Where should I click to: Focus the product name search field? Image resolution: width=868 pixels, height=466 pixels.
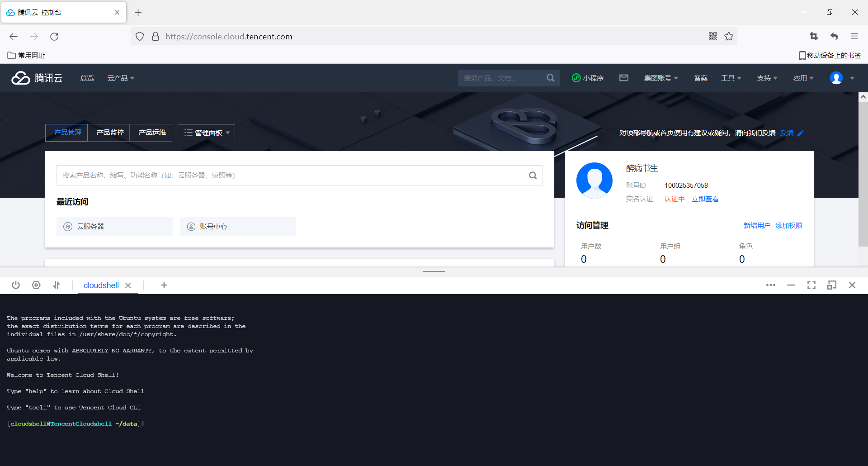point(299,176)
